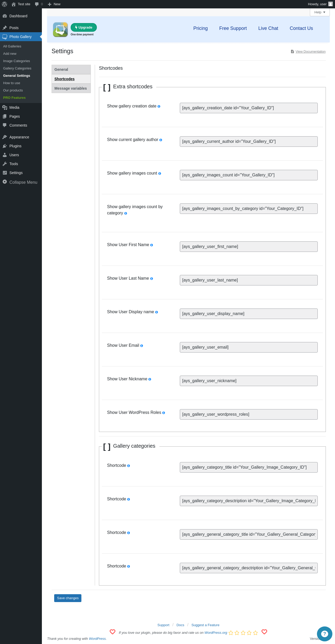Screen dimensions: 335x644
Task: Select the ays_gallery_user_first_name shortcode field
Action: click(x=249, y=247)
